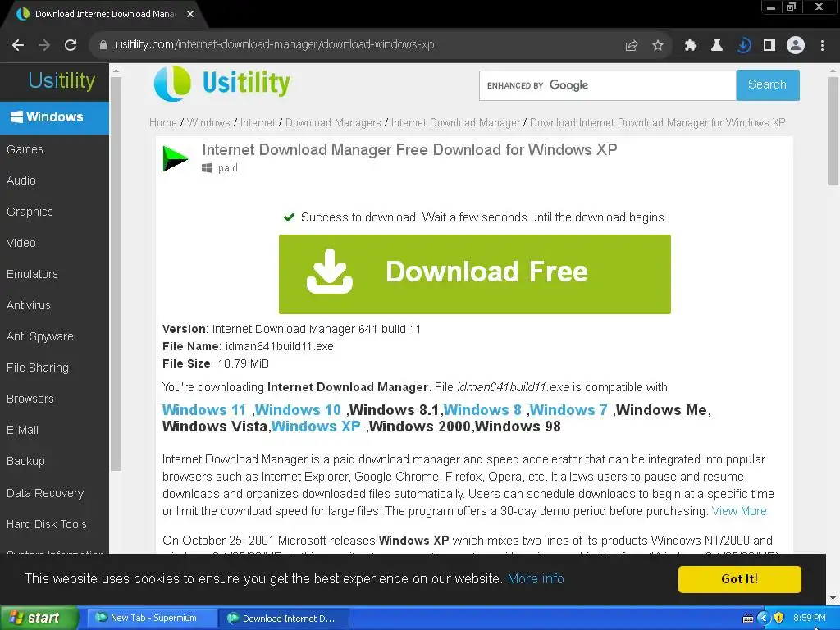Click the File Name idman641build11.exe text
Viewport: 840px width, 630px height.
(248, 347)
